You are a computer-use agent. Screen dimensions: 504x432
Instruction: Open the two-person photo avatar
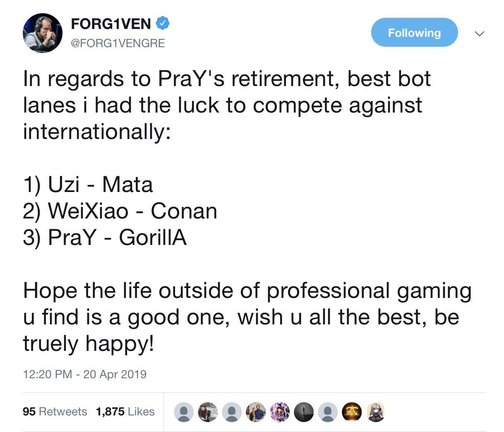256,412
